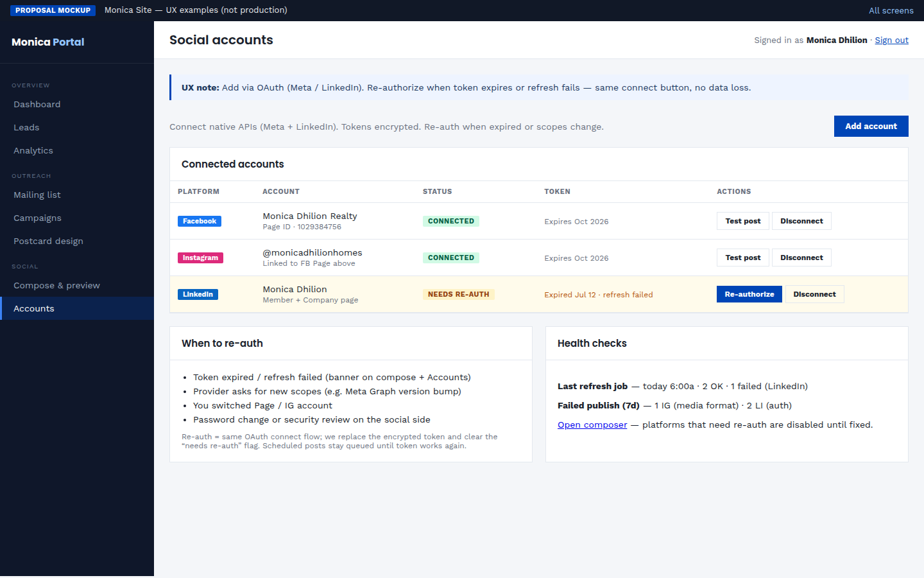Go to Compose & preview
Image resolution: width=924 pixels, height=578 pixels.
77,285
